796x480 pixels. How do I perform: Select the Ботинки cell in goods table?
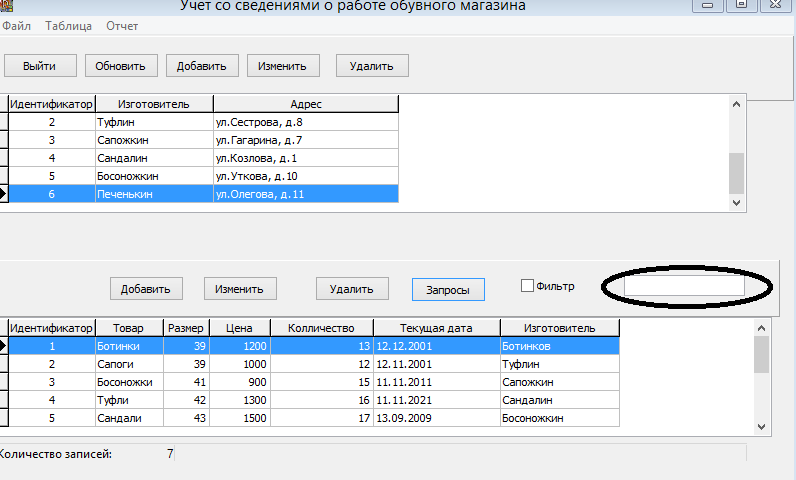point(129,346)
